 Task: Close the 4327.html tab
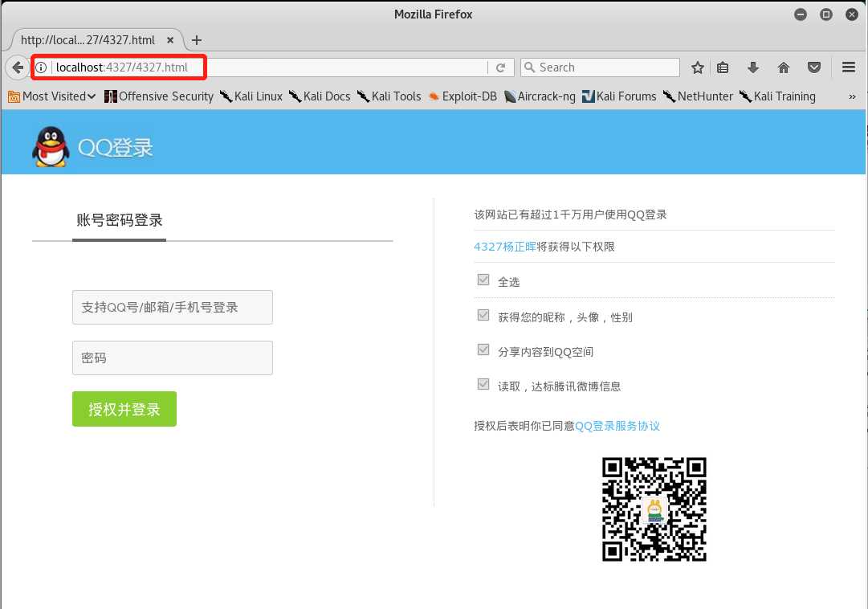coord(170,40)
